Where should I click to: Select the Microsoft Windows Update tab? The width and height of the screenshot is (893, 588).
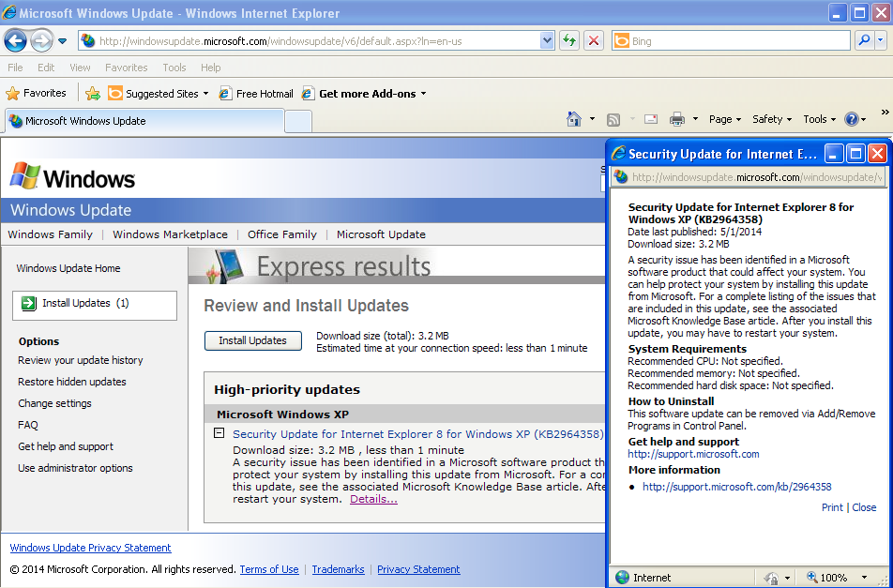tap(144, 121)
